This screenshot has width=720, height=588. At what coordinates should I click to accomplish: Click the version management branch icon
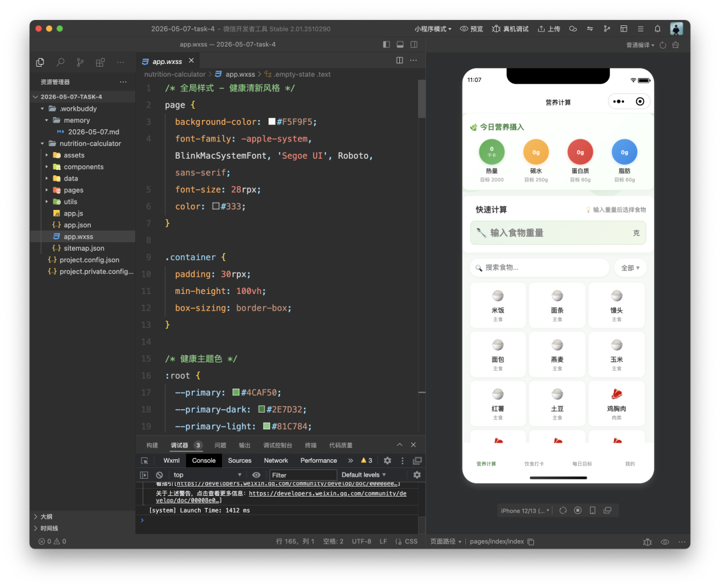pos(607,29)
